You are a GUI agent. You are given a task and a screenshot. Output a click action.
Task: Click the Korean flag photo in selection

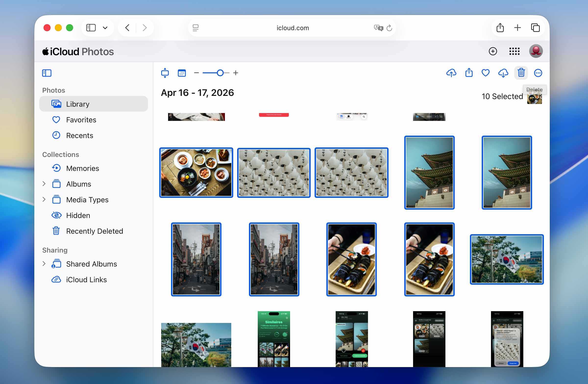pyautogui.click(x=507, y=259)
